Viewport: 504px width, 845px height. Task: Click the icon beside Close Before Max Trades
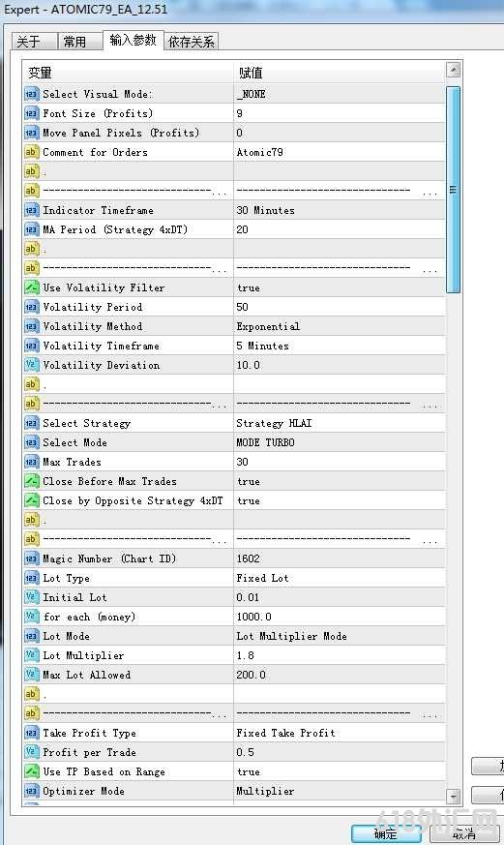click(32, 481)
